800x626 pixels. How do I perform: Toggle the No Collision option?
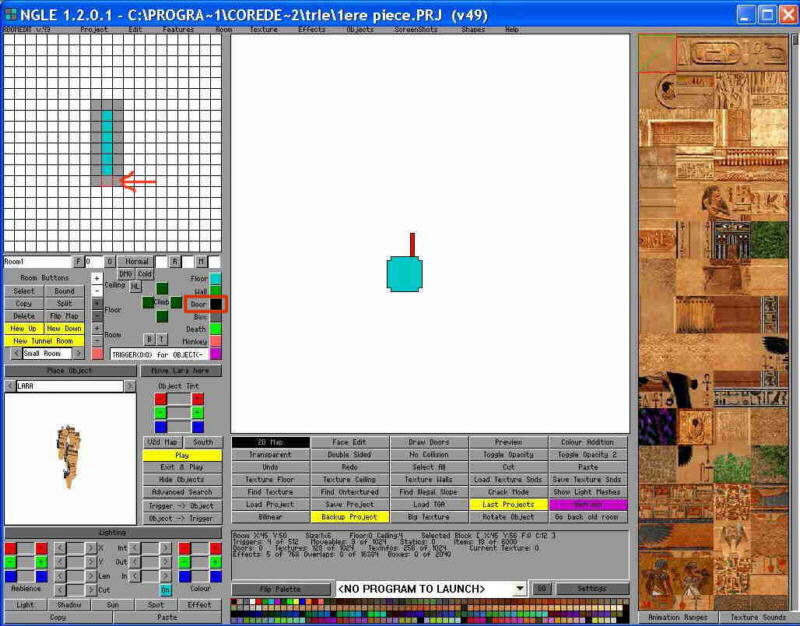[x=428, y=454]
